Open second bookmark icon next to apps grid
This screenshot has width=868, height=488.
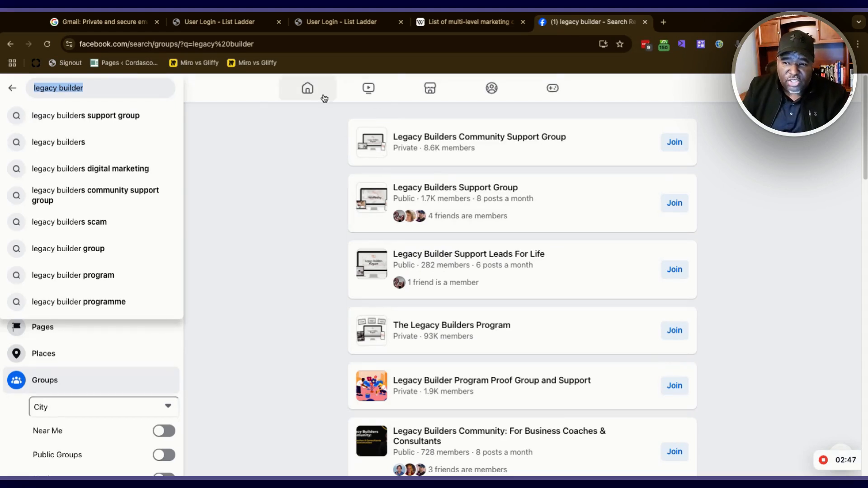(x=36, y=63)
